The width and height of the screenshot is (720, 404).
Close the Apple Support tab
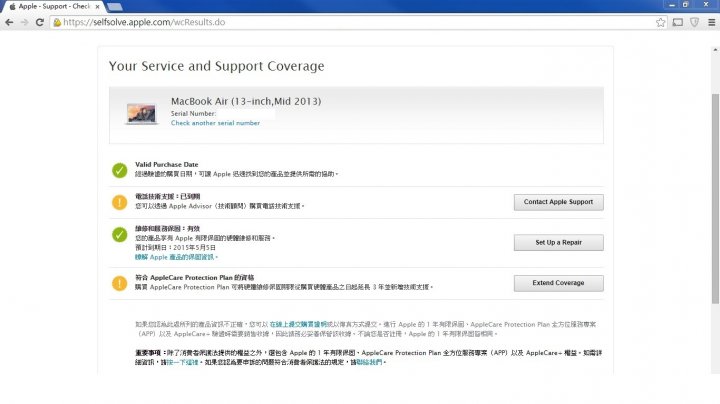(x=97, y=6)
